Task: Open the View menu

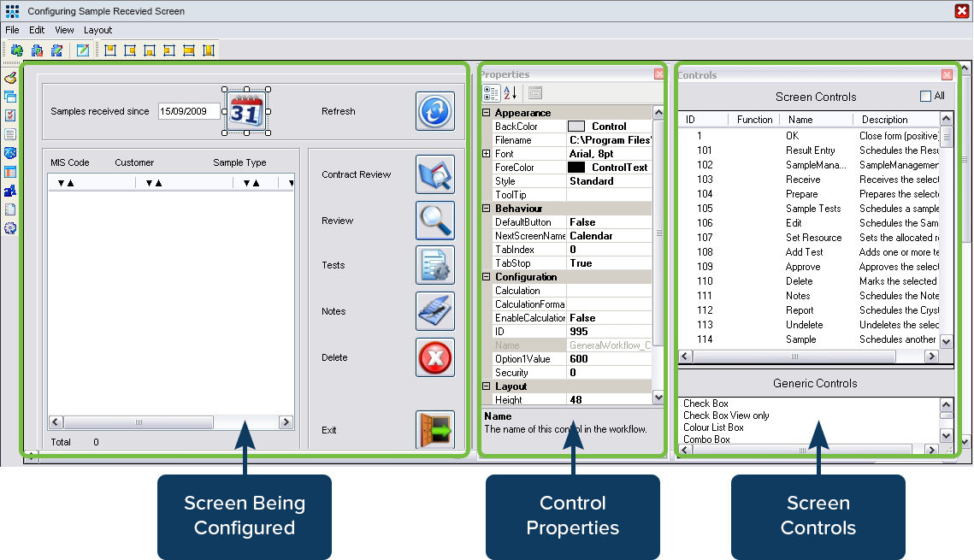Action: (64, 29)
